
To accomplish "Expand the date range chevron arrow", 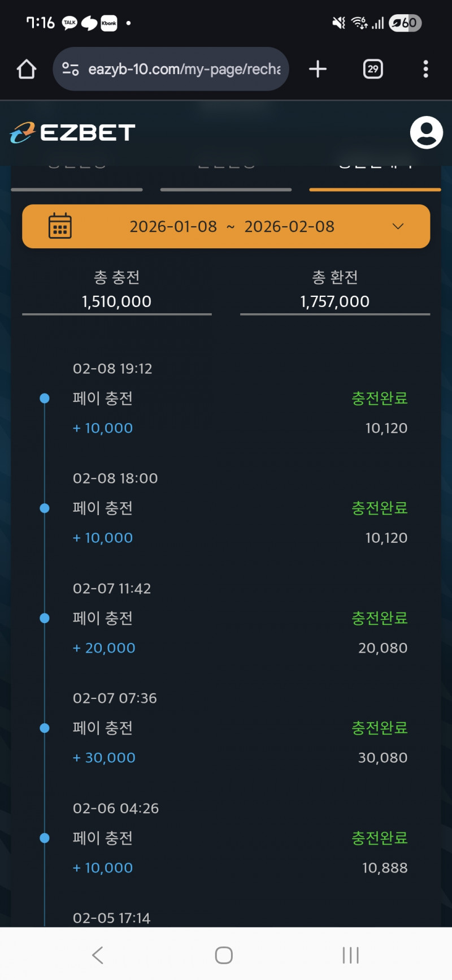I will point(398,226).
